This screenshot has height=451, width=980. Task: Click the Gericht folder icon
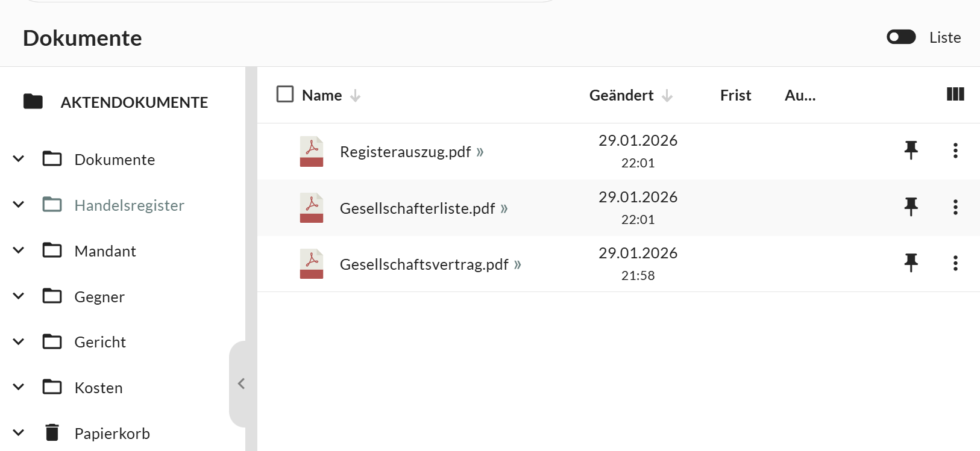pos(52,341)
